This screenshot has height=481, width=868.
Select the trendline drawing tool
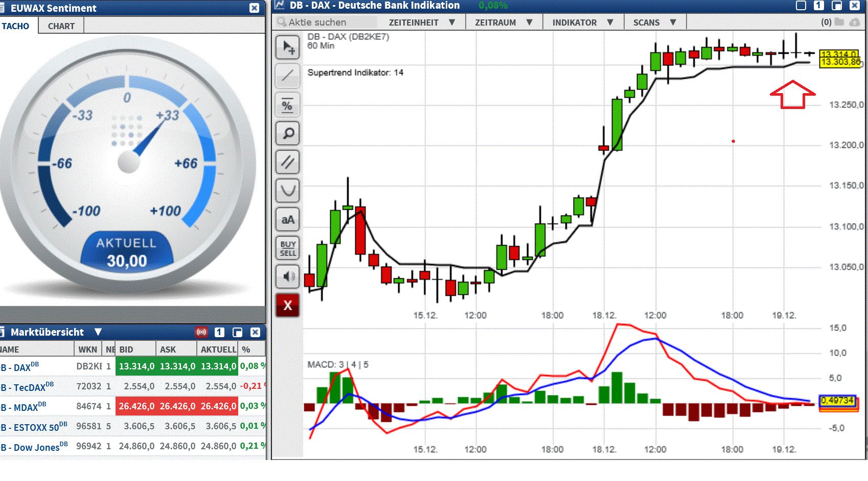coord(287,76)
